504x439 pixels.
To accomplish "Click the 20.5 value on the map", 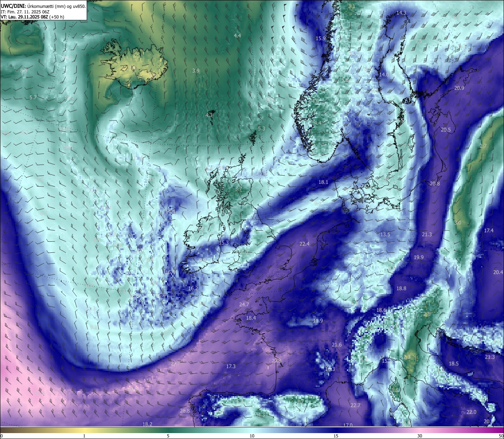I will coord(446,130).
